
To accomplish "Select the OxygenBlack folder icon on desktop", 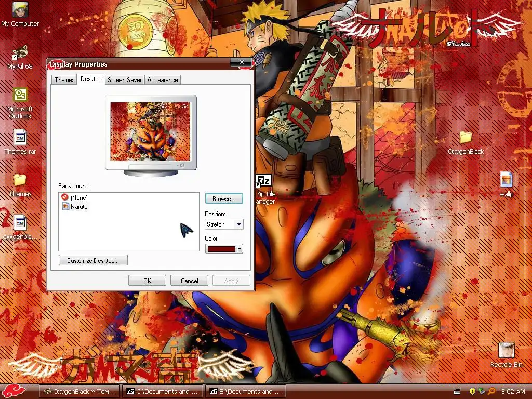I will click(x=465, y=138).
